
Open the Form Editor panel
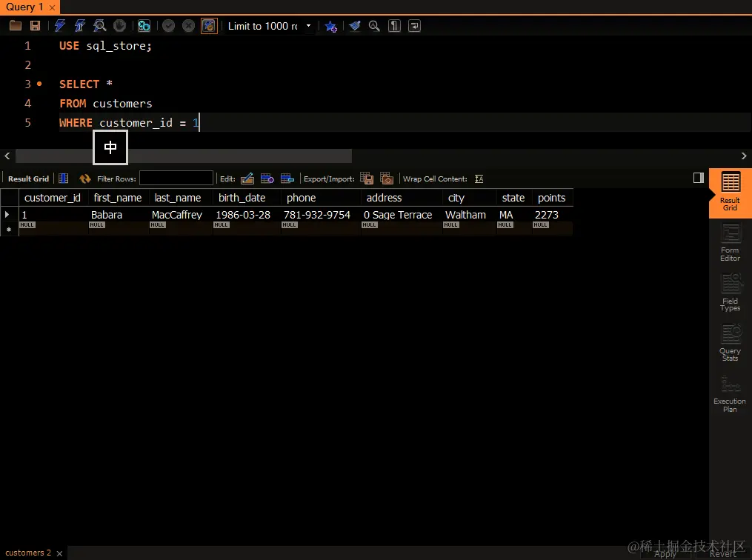tap(730, 243)
